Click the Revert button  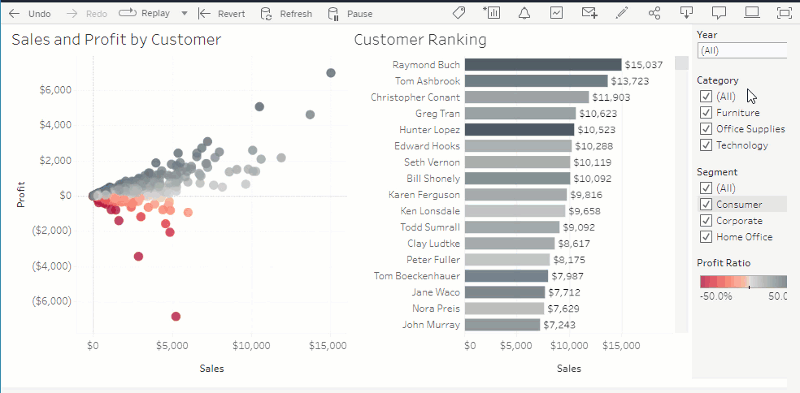pos(221,14)
